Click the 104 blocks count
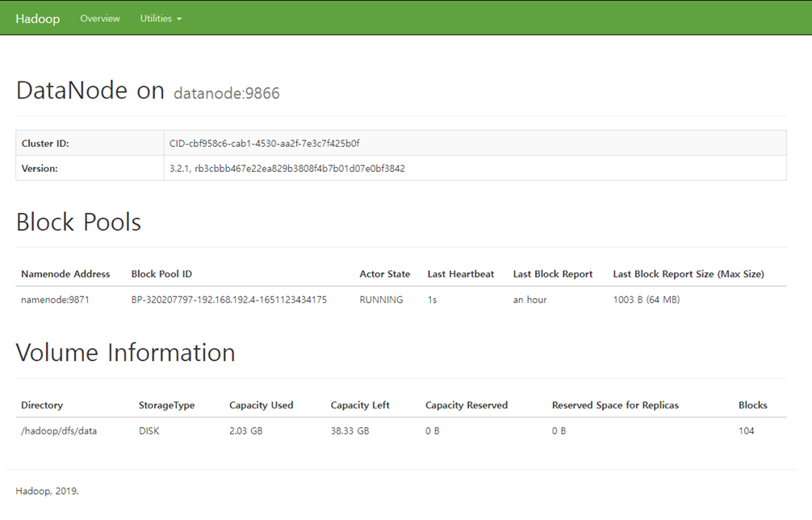Image resolution: width=812 pixels, height=520 pixels. [x=747, y=431]
